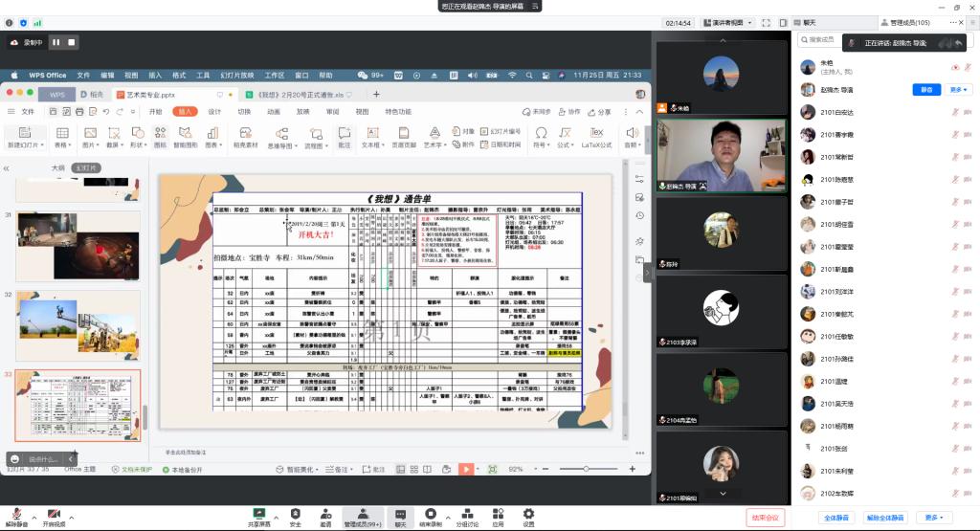The image size is (980, 531).
Task: Switch to the 聊天 tab in side panel
Action: click(x=810, y=21)
